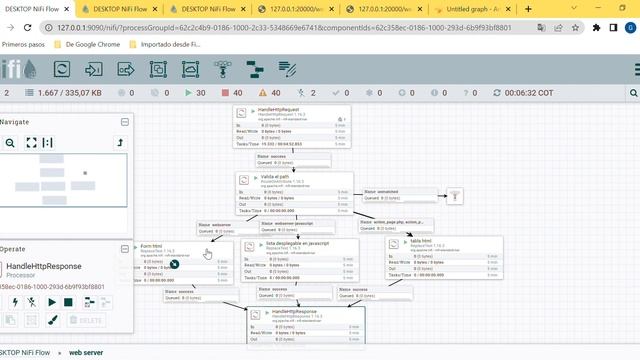
Task: Set actual size zoom in Navigate
Action: point(48,142)
